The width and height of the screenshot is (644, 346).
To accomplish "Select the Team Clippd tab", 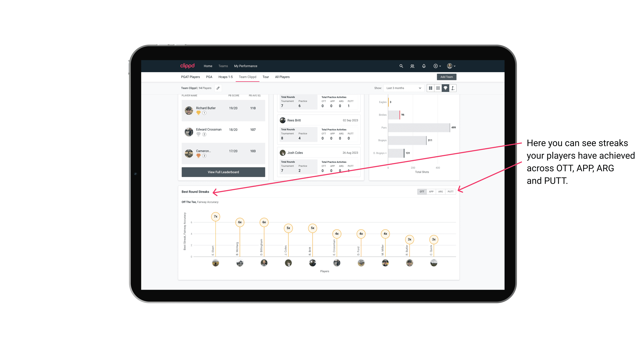I will point(247,77).
